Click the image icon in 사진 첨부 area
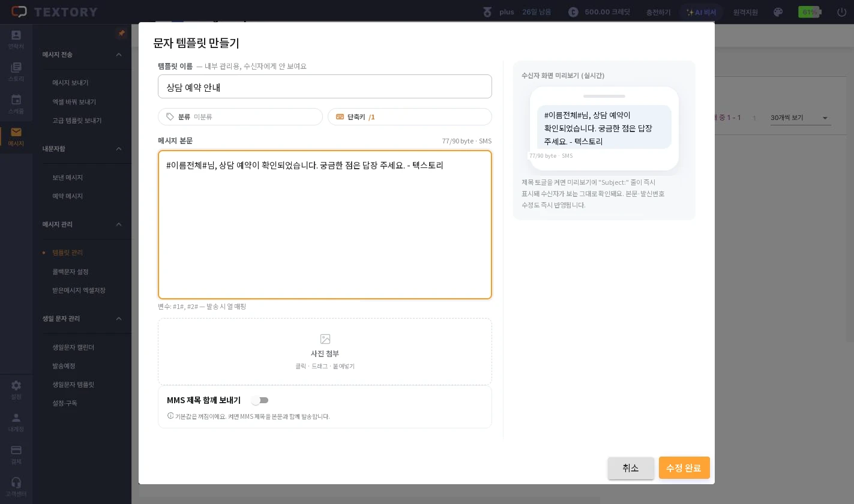Screen dimensions: 854x504 (325, 339)
